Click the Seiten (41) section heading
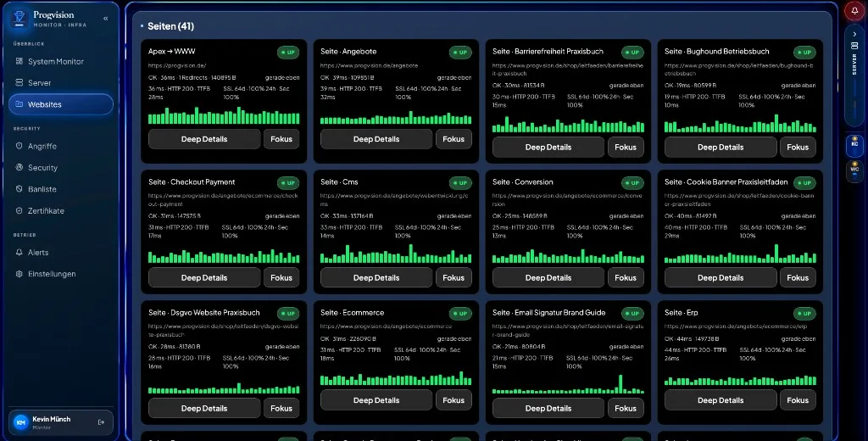 [170, 26]
